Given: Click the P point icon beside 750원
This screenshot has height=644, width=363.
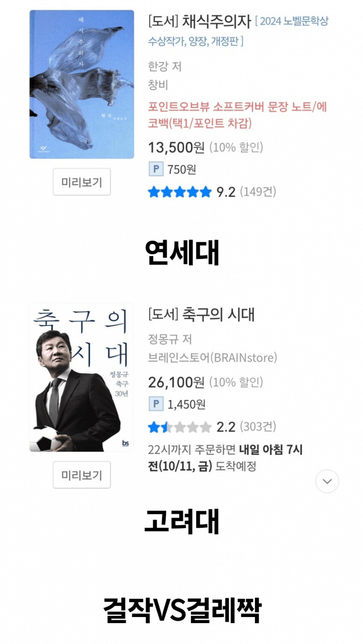Looking at the screenshot, I should pyautogui.click(x=155, y=169).
